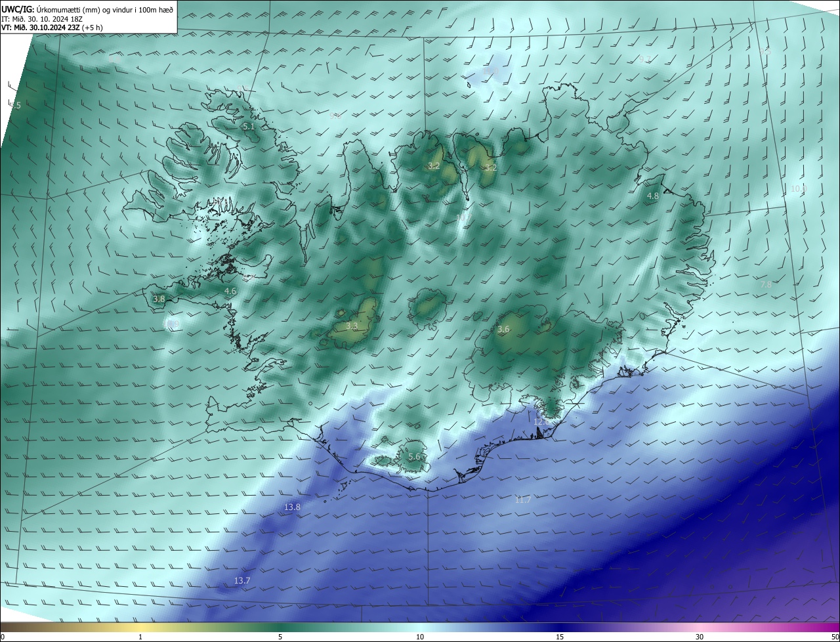This screenshot has width=840, height=642.
Task: Click the colorbar tick label 30
Action: pyautogui.click(x=700, y=637)
